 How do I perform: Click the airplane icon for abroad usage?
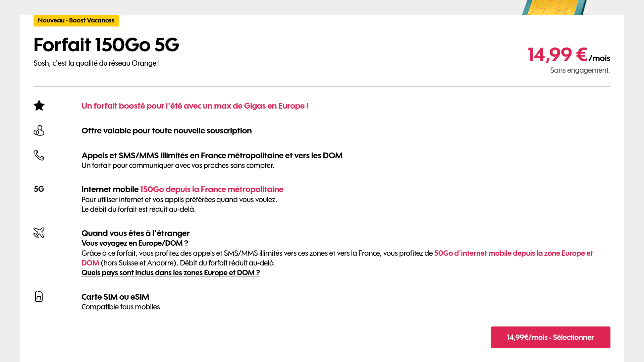pos(39,233)
